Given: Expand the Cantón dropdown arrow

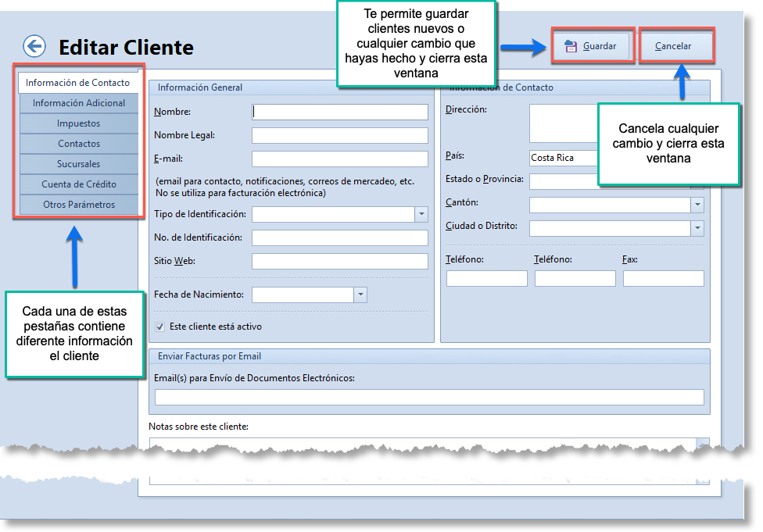Looking at the screenshot, I should (x=697, y=205).
